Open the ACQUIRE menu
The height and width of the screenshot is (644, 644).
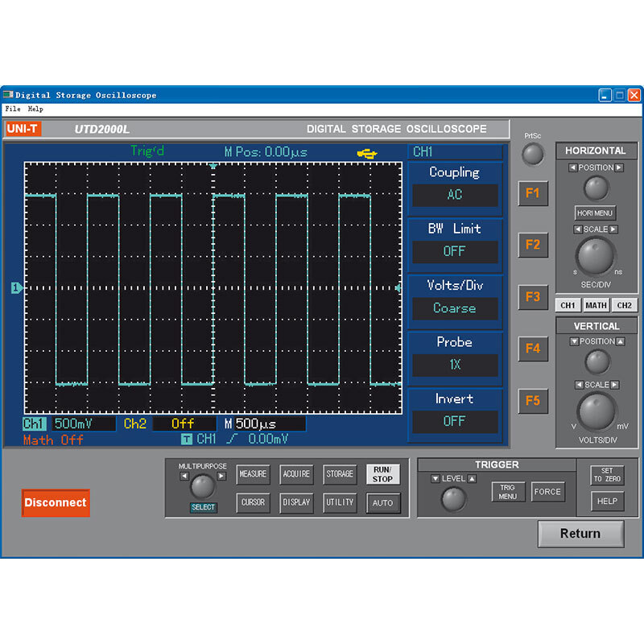296,474
